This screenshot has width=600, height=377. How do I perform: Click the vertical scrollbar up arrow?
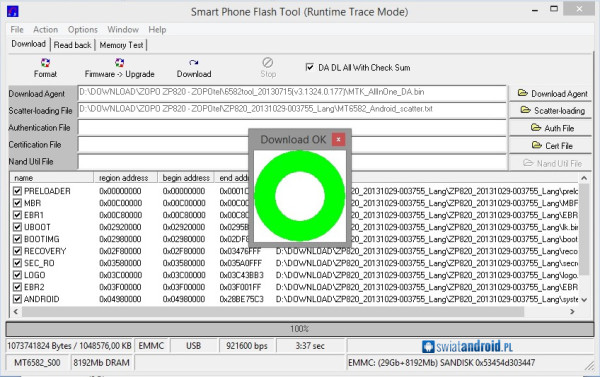click(584, 178)
